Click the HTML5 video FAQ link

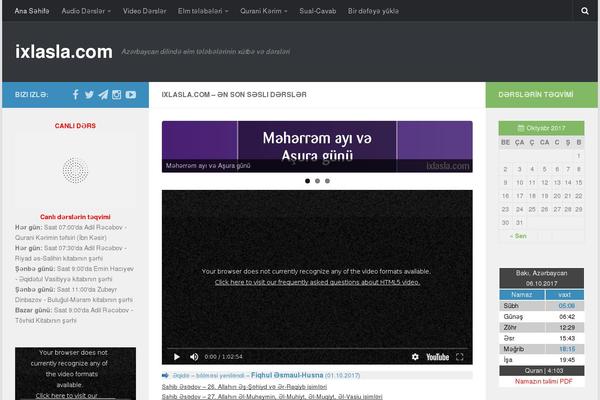tap(317, 282)
